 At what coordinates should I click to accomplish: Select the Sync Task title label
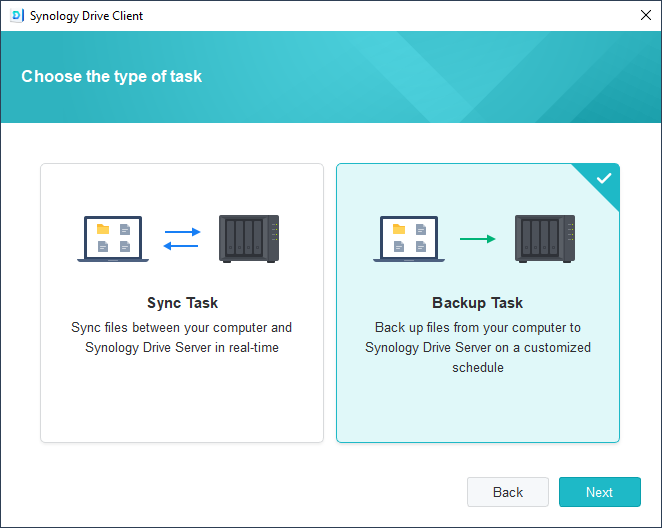182,303
